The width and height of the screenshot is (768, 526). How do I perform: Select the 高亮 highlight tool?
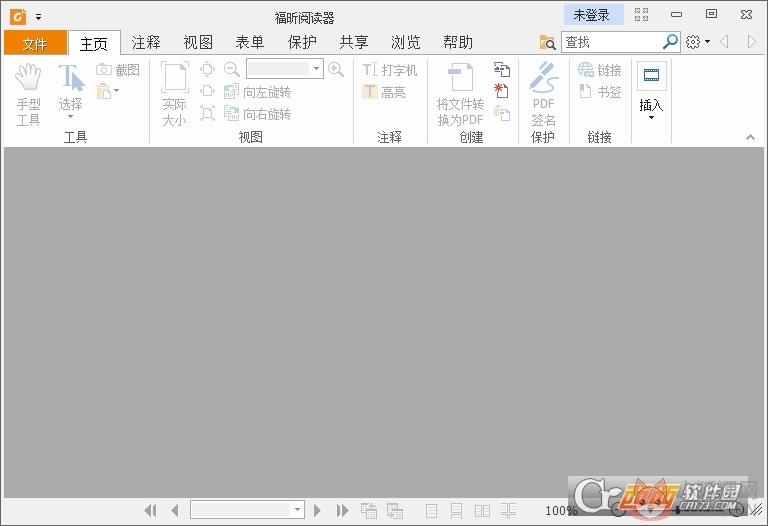tap(384, 92)
